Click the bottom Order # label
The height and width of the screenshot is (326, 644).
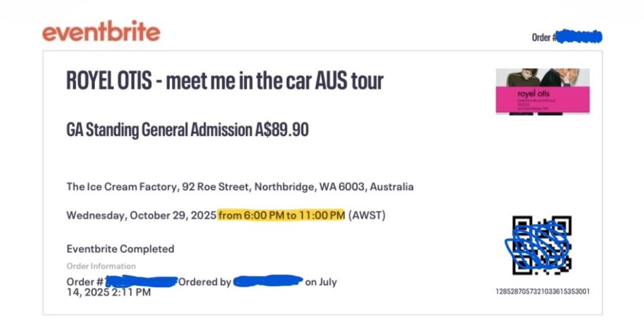click(x=85, y=282)
